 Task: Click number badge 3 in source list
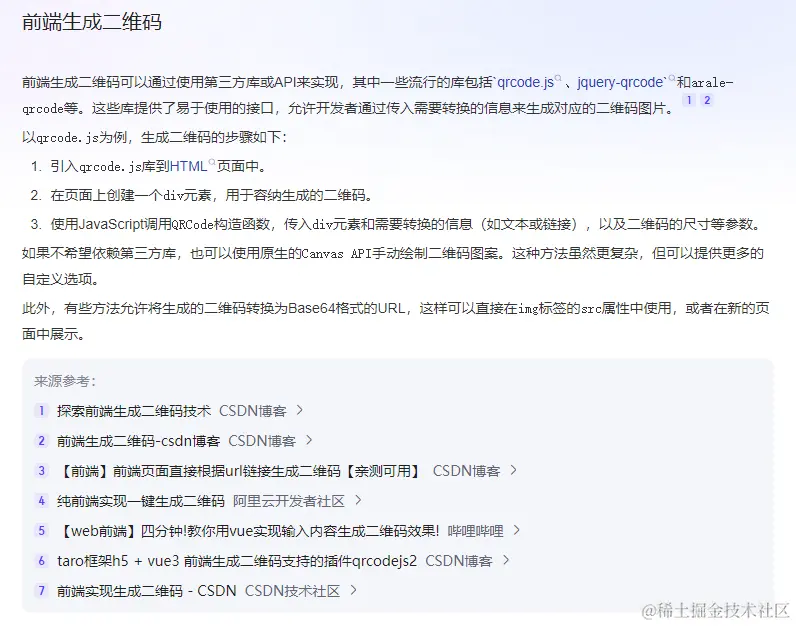coord(42,471)
